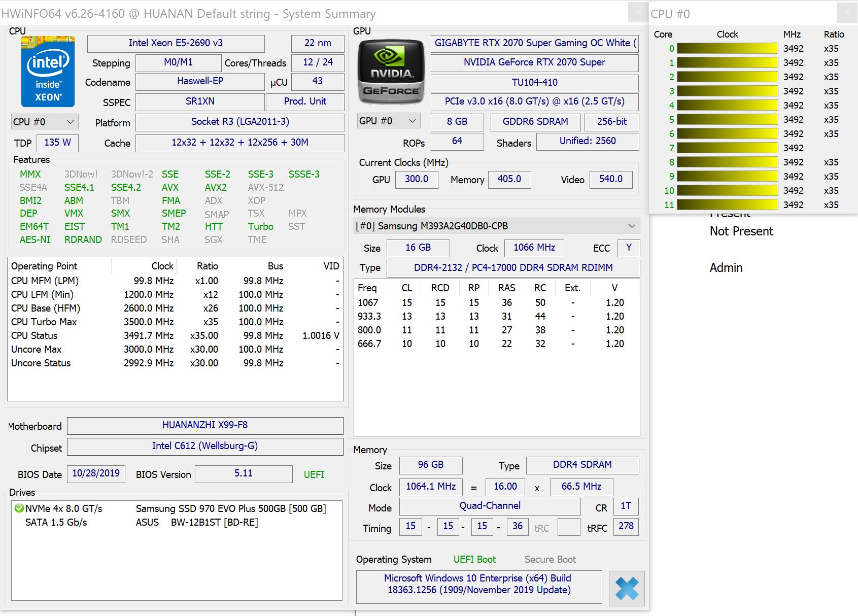Click the 10/28/2019 BIOS date field
Viewport: 858px width, 616px height.
pos(96,473)
